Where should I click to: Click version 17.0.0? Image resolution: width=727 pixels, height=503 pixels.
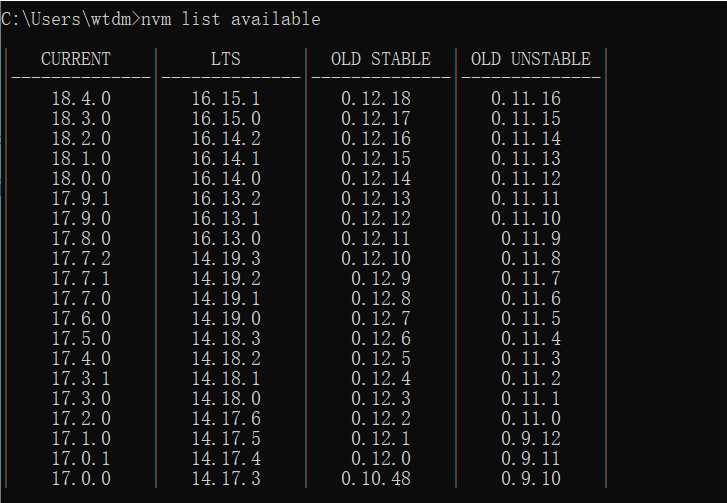(x=81, y=478)
